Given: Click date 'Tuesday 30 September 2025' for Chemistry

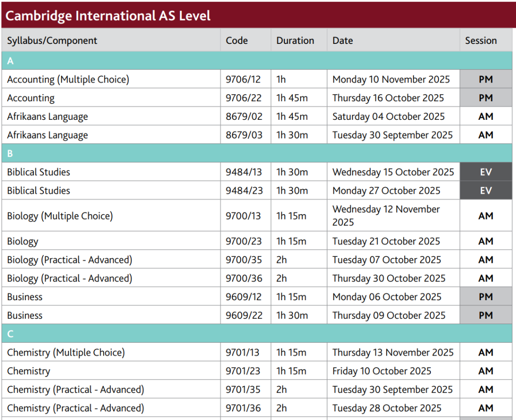Looking at the screenshot, I should pyautogui.click(x=392, y=389).
